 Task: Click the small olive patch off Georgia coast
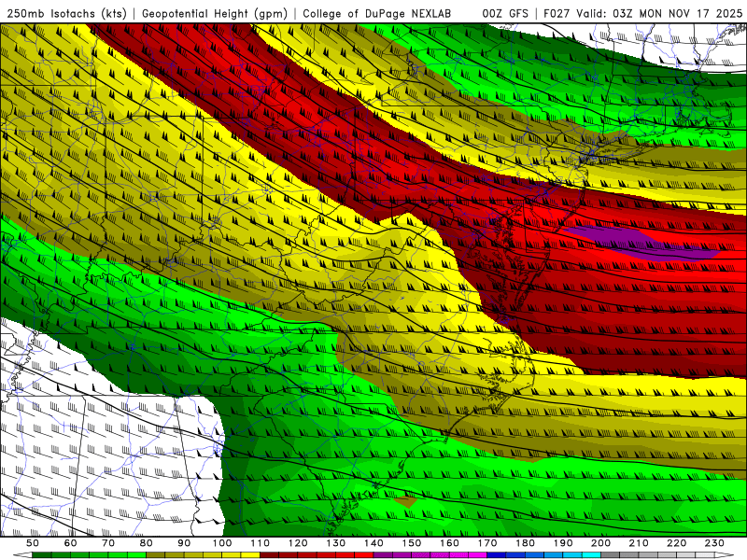point(406,501)
